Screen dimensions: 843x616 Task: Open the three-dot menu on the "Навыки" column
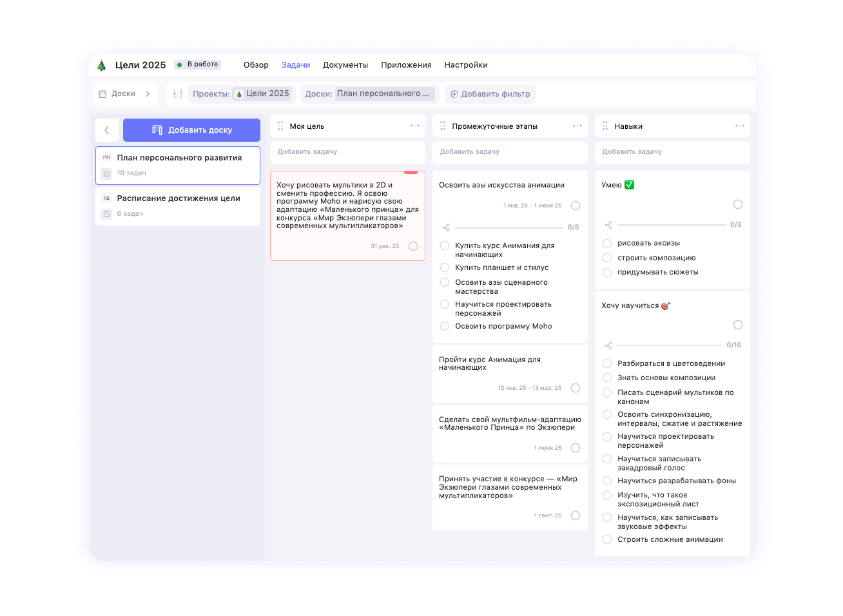pyautogui.click(x=739, y=126)
